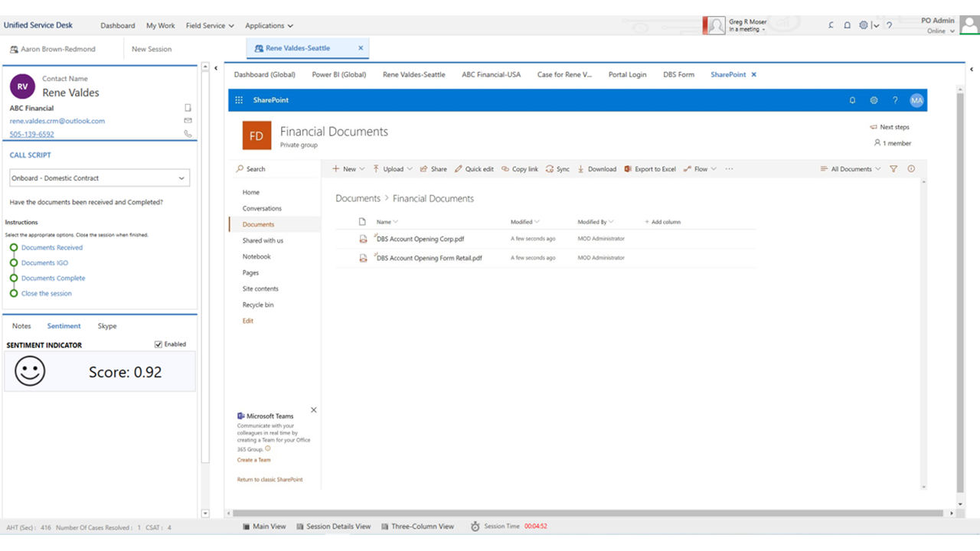Open the New dropdown in document toolbar

[348, 169]
